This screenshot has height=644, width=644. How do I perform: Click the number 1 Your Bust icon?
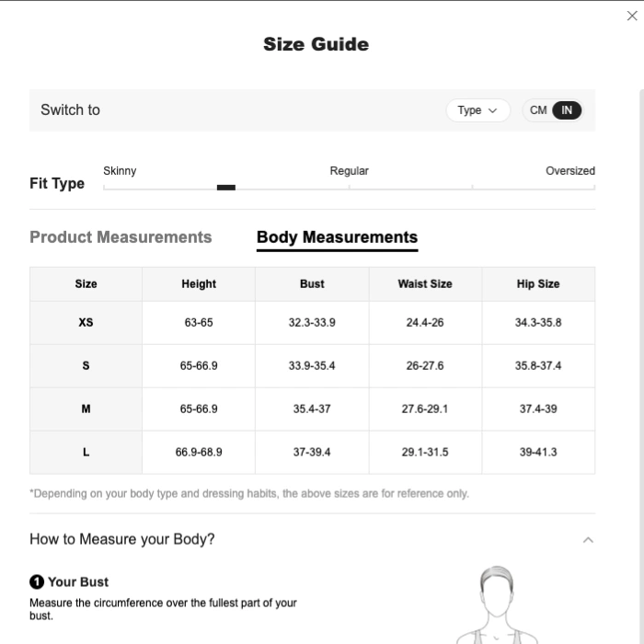click(37, 581)
